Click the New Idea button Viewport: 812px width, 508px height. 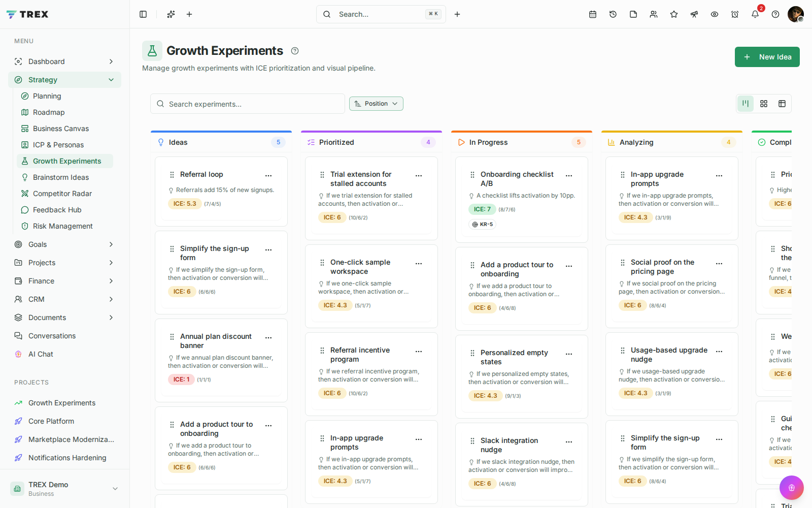click(x=767, y=57)
